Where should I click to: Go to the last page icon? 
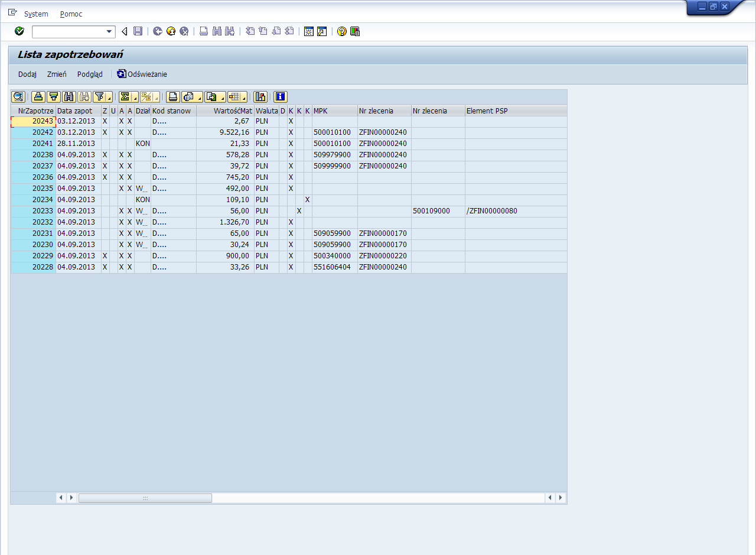click(x=289, y=31)
